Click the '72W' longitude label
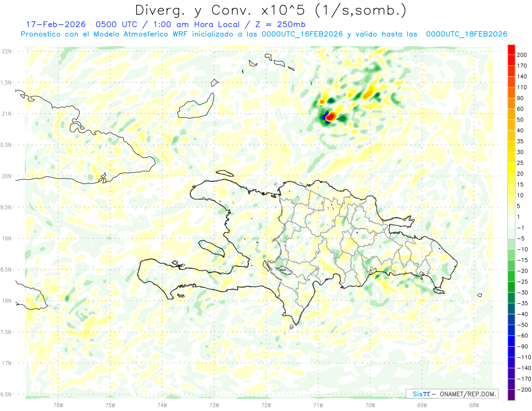Image resolution: width=532 pixels, height=411 pixels. [266, 405]
